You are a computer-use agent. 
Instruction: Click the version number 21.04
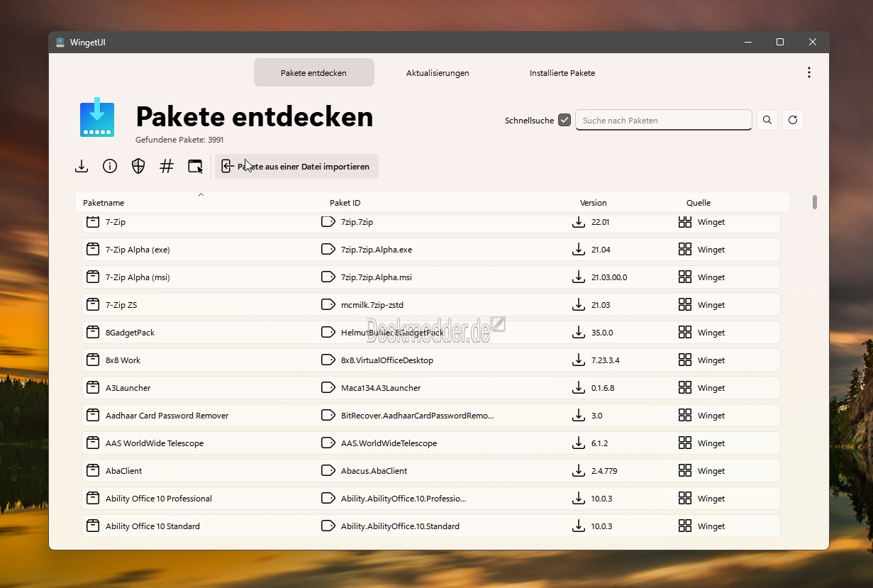pyautogui.click(x=601, y=250)
